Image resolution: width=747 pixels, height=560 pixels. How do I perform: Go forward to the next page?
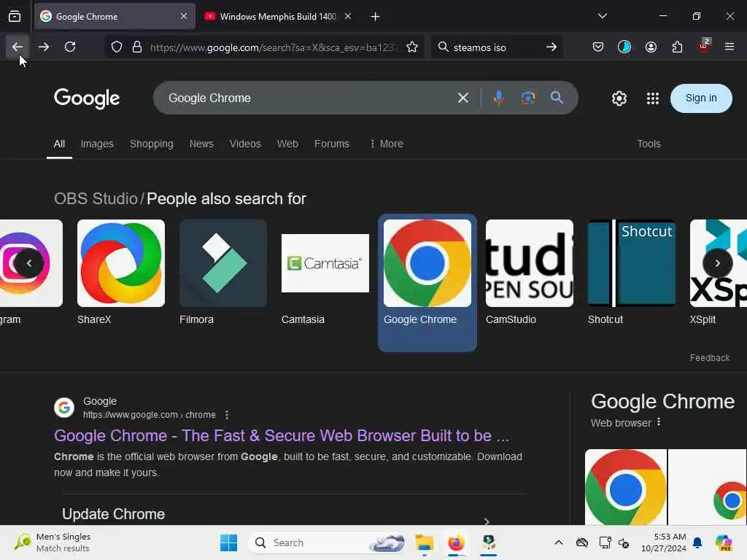(44, 47)
